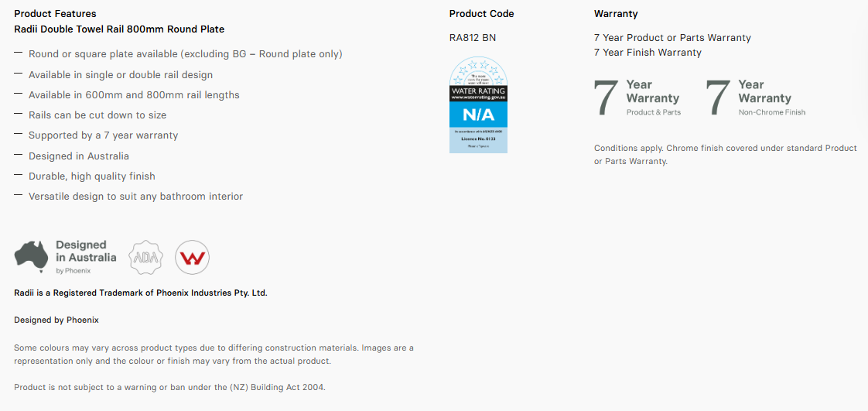Image resolution: width=868 pixels, height=411 pixels.
Task: Click the Product Features heading
Action: [55, 14]
